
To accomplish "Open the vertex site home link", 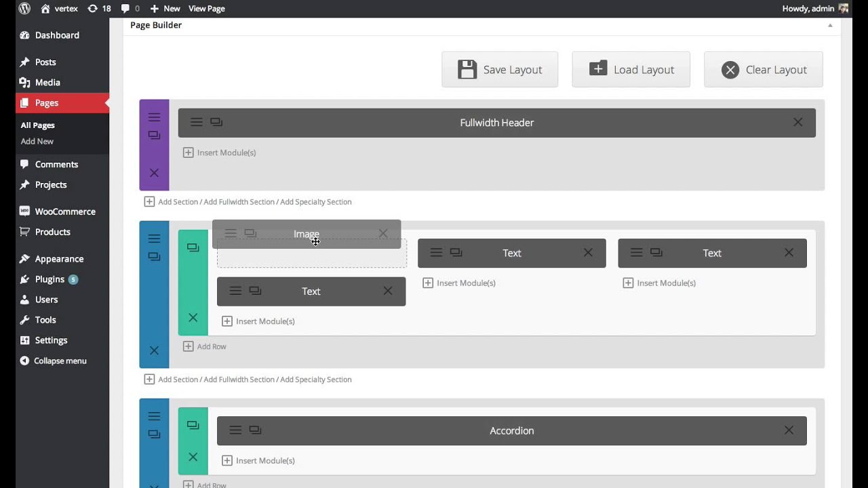I will (x=59, y=8).
